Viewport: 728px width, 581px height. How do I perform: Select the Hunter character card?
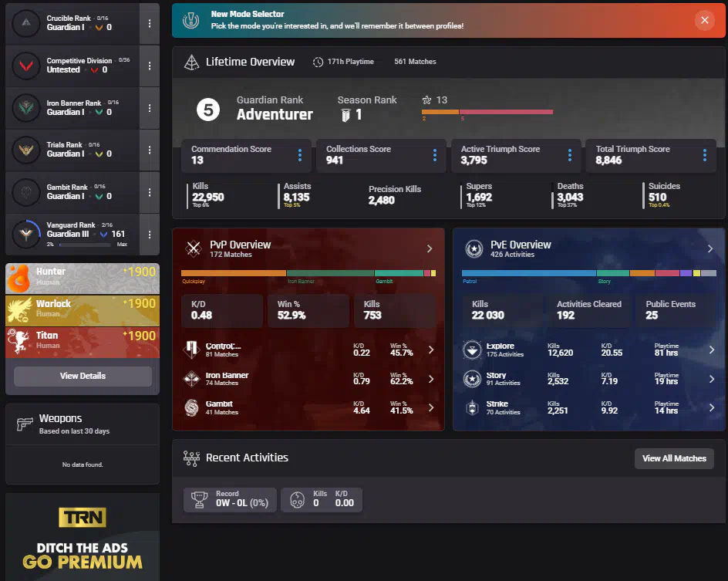click(83, 279)
